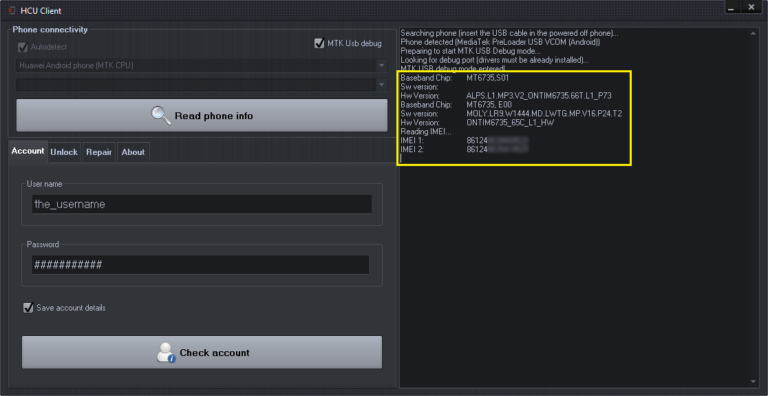Toggle the MTK Usb debug checkbox
Image resolution: width=768 pixels, height=396 pixels.
[319, 43]
